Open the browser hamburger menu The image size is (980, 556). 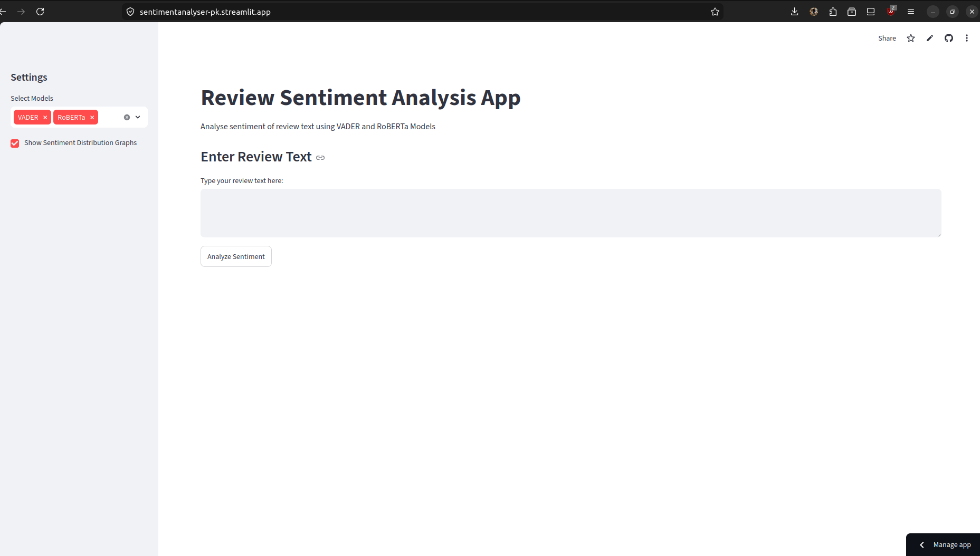point(911,12)
